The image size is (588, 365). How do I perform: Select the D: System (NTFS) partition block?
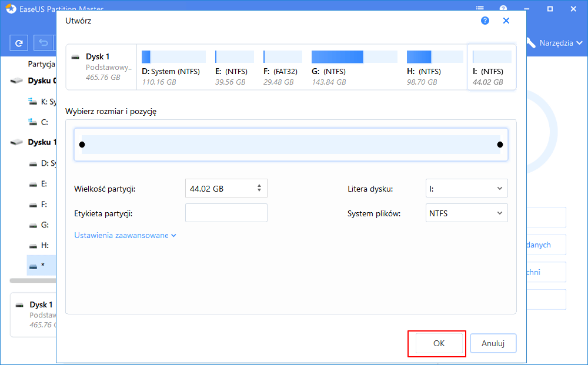(x=173, y=68)
